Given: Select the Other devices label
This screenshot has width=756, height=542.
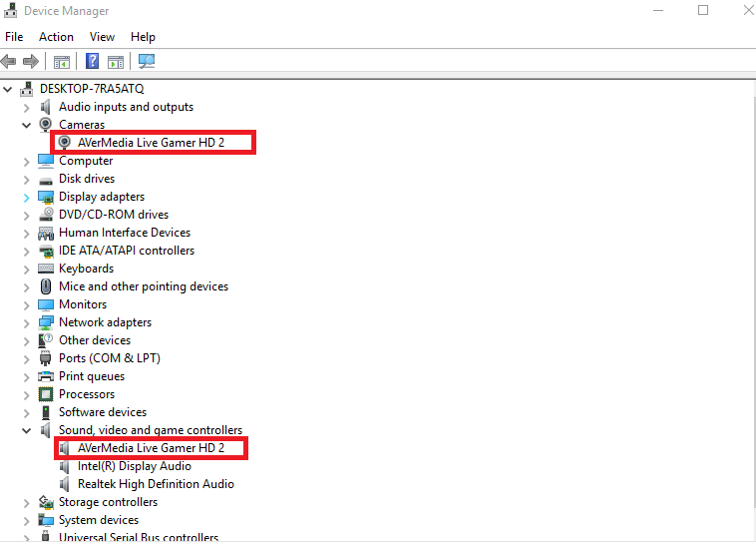Looking at the screenshot, I should point(95,339).
